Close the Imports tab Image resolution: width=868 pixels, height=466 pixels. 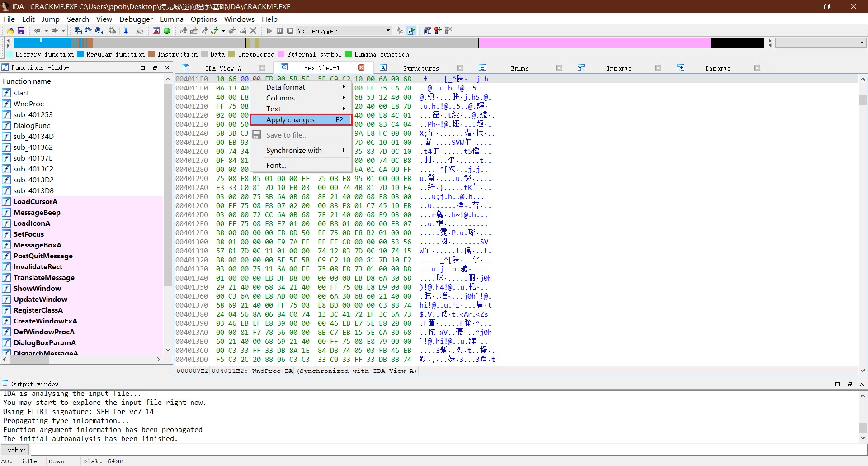(658, 68)
